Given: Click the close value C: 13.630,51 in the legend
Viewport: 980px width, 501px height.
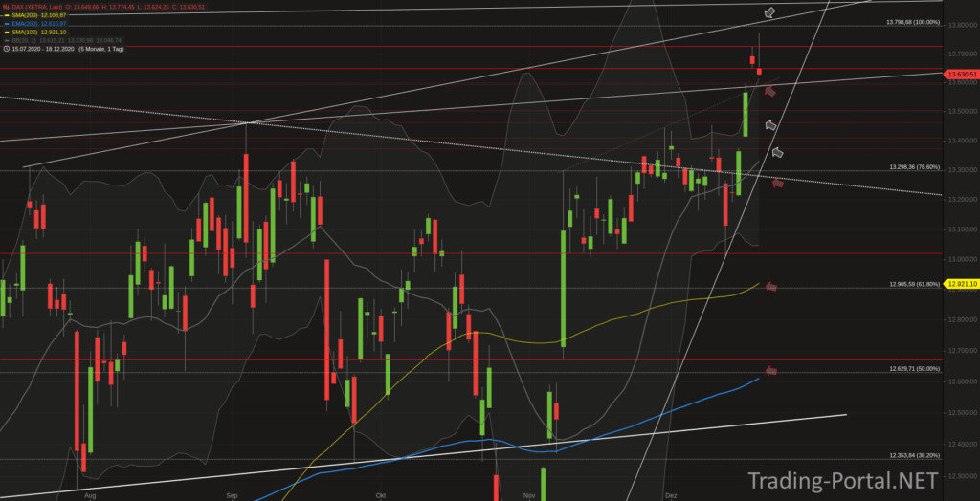Looking at the screenshot, I should click(x=189, y=7).
